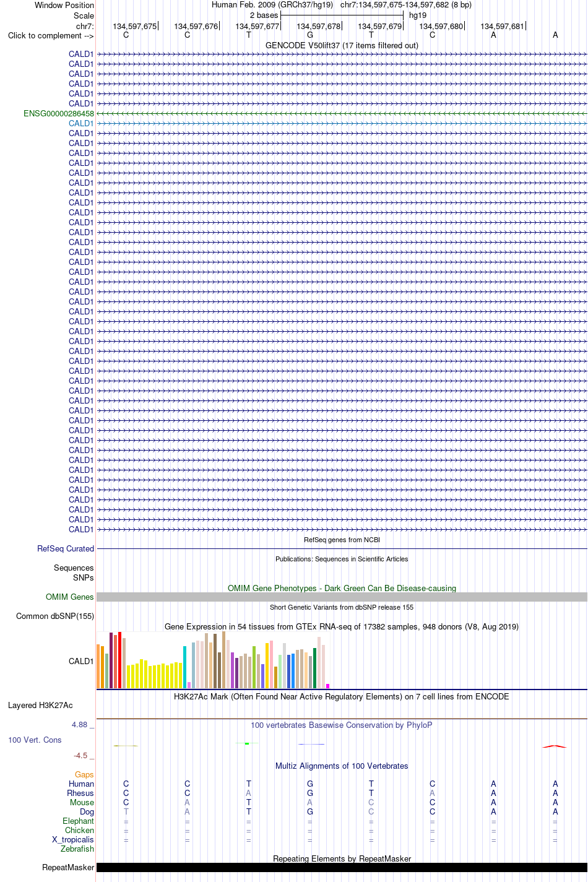Click the black RepeatMasker element bar
The height and width of the screenshot is (882, 588).
(342, 867)
